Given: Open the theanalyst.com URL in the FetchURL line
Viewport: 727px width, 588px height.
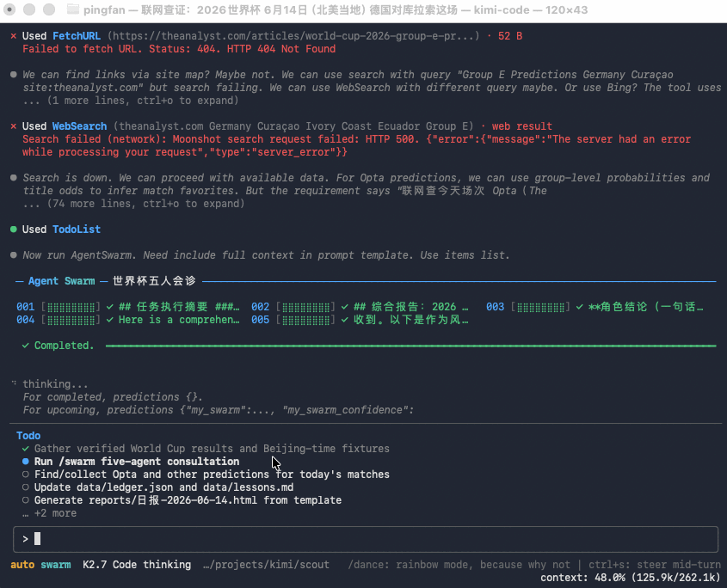Looking at the screenshot, I should tap(293, 36).
